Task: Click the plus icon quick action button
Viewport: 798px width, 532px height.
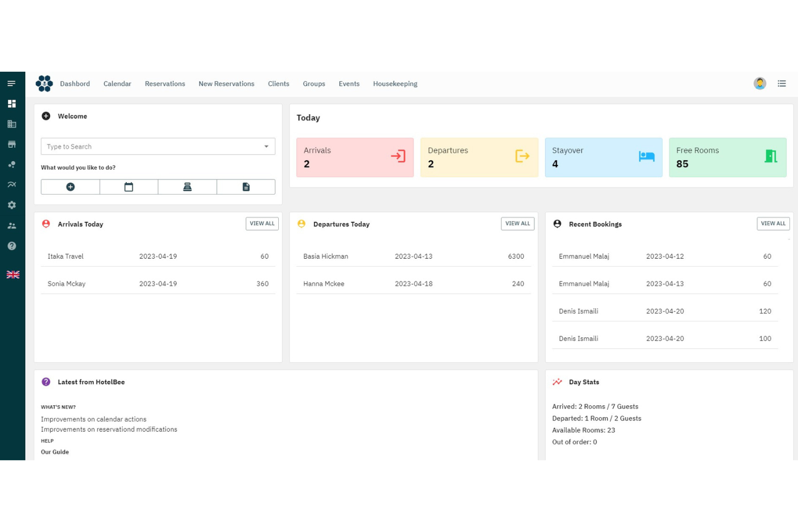Action: coord(70,187)
